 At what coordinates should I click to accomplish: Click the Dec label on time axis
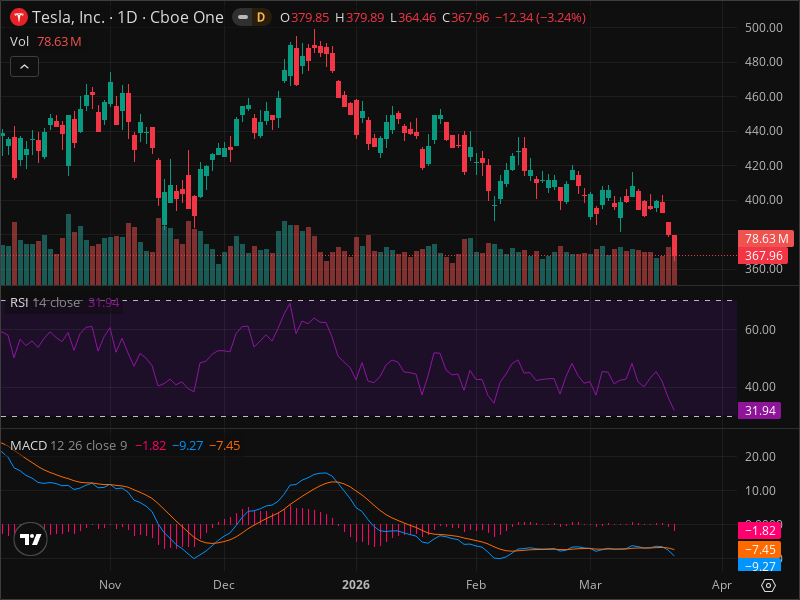223,585
